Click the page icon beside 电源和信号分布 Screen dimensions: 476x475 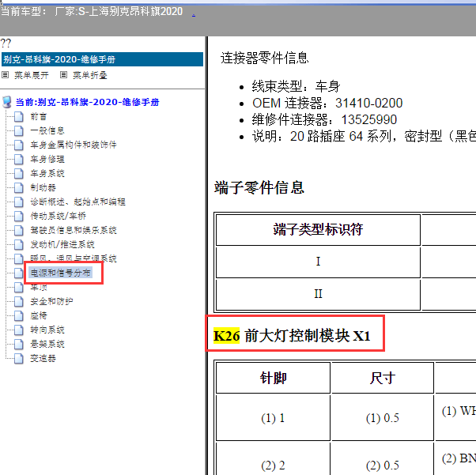tap(19, 273)
